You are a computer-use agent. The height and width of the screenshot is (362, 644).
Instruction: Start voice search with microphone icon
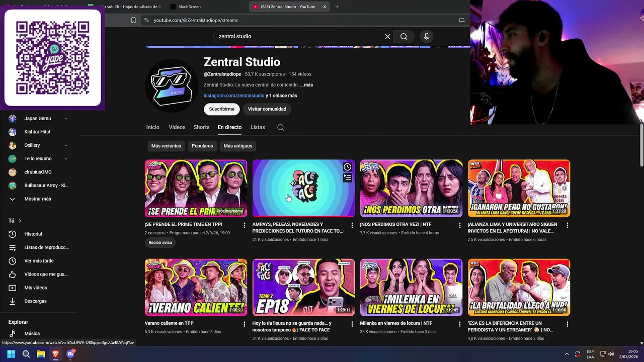coord(427,36)
